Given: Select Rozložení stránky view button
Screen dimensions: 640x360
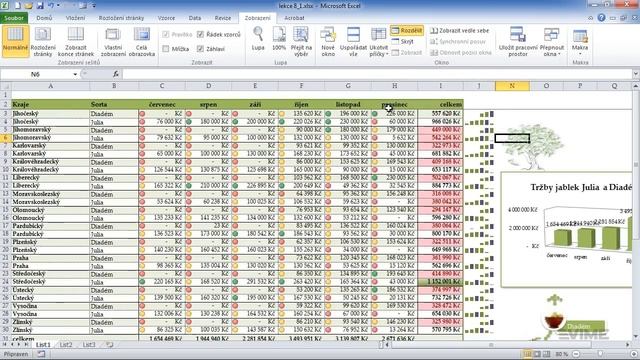Looking at the screenshot, I should (42, 41).
